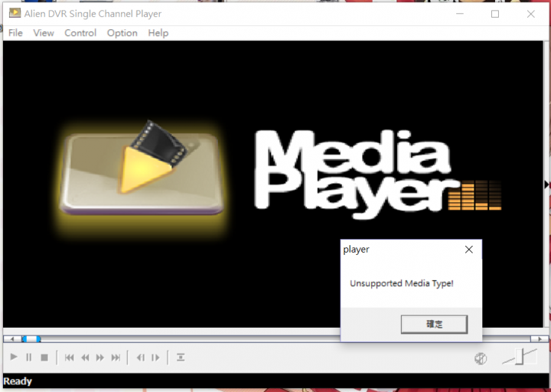The height and width of the screenshot is (392, 551).
Task: Open the File menu
Action: click(x=15, y=33)
